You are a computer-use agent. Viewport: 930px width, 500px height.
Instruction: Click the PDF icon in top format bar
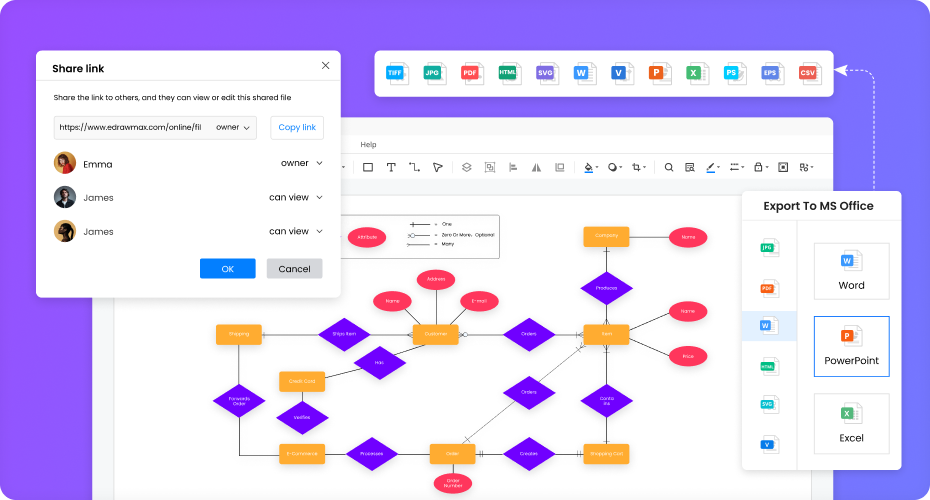click(x=470, y=73)
